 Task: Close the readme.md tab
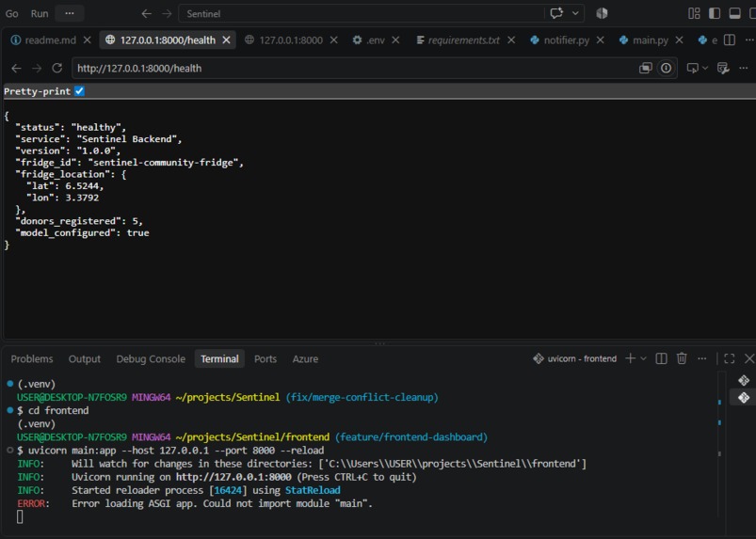coord(88,40)
